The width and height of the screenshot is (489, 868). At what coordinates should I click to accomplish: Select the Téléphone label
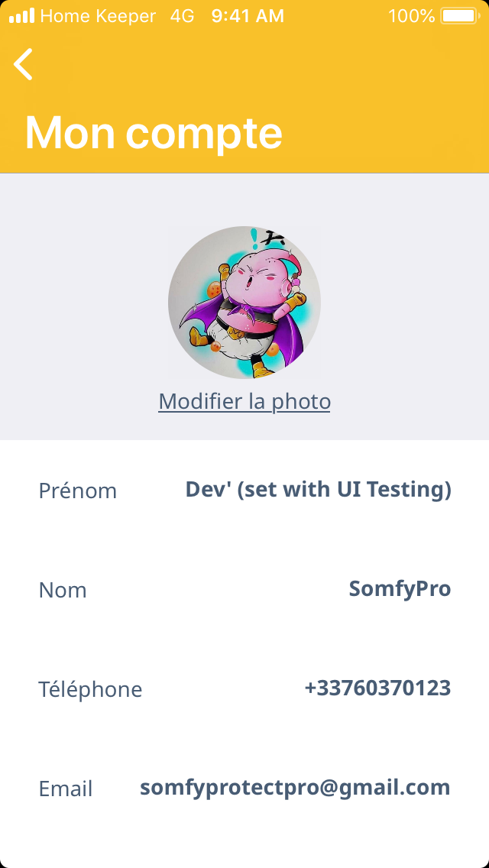(x=90, y=689)
